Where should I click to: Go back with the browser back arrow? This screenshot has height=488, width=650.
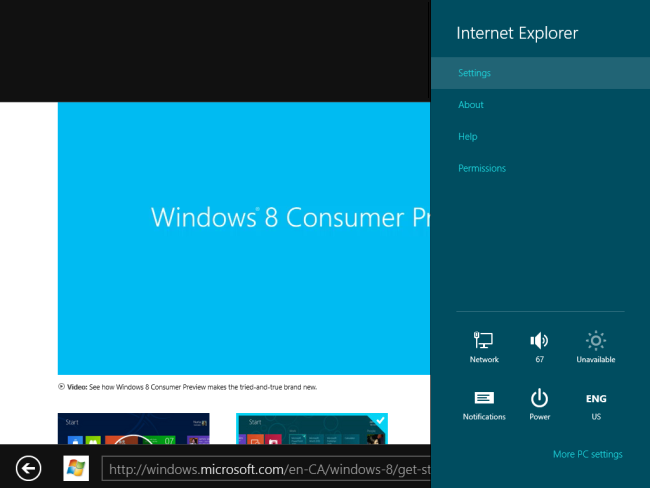(x=28, y=469)
